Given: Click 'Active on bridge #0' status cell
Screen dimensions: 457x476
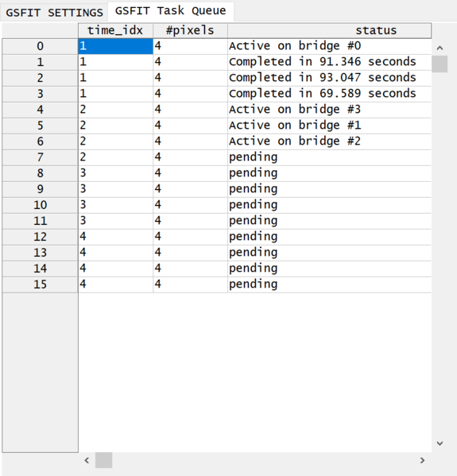Looking at the screenshot, I should pos(330,46).
